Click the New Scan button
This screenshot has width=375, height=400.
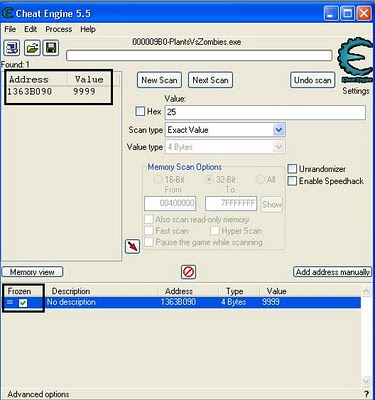159,80
